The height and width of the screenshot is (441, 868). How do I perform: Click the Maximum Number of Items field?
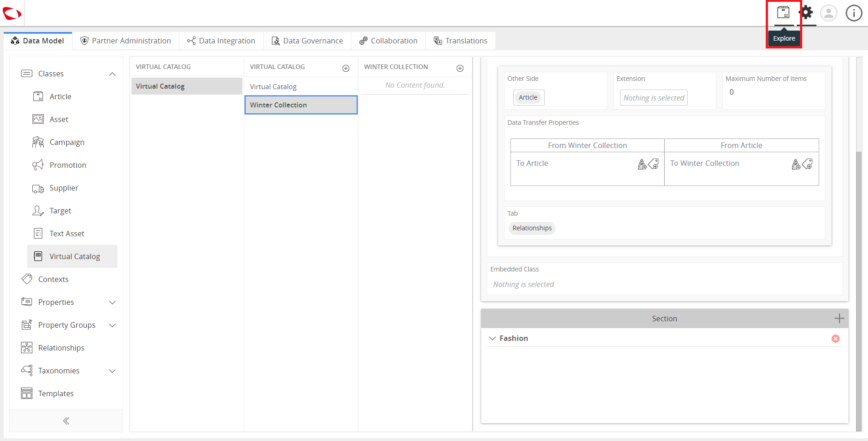click(773, 92)
